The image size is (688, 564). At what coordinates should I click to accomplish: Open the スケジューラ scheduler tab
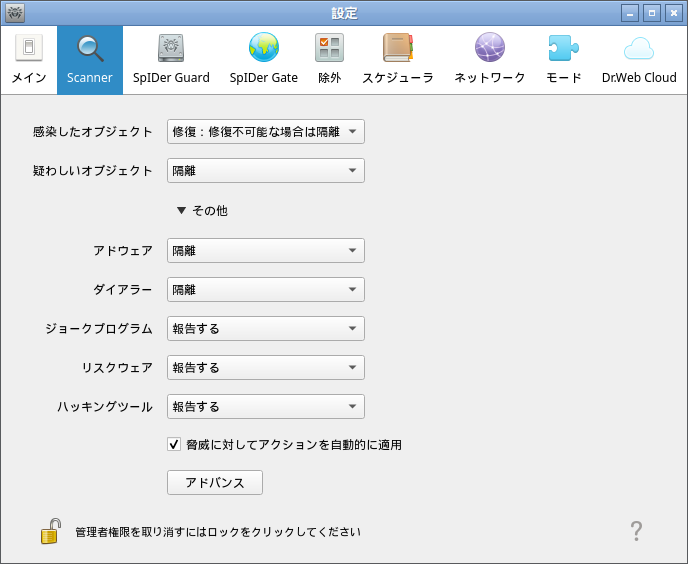(x=398, y=60)
